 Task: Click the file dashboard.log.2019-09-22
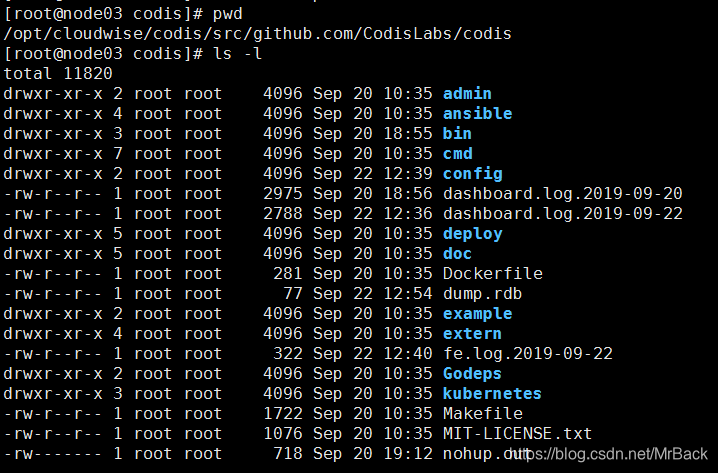[x=563, y=214]
